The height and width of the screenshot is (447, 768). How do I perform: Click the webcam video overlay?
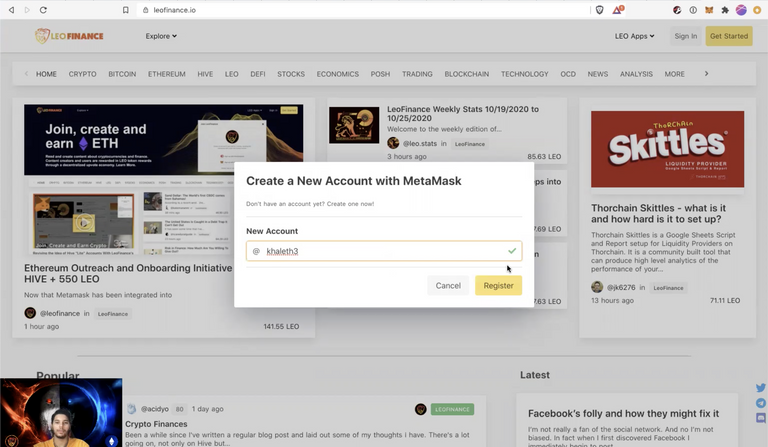click(x=61, y=412)
